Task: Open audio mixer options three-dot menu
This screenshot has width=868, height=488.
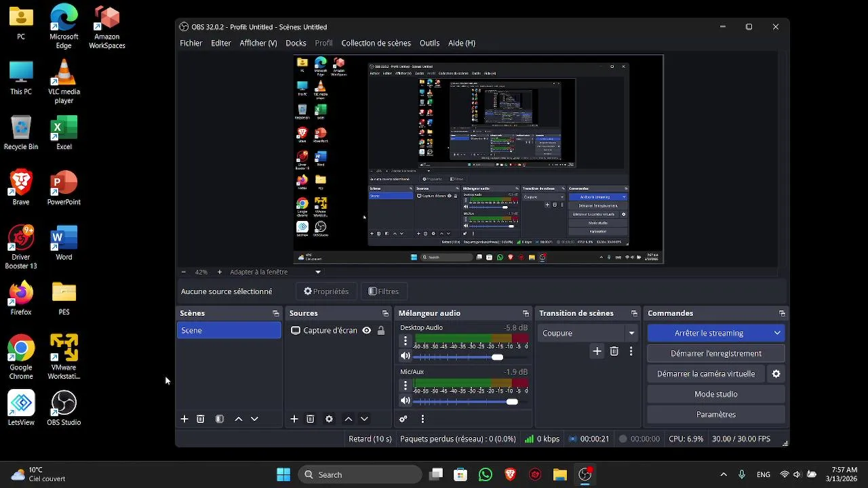Action: 422,419
